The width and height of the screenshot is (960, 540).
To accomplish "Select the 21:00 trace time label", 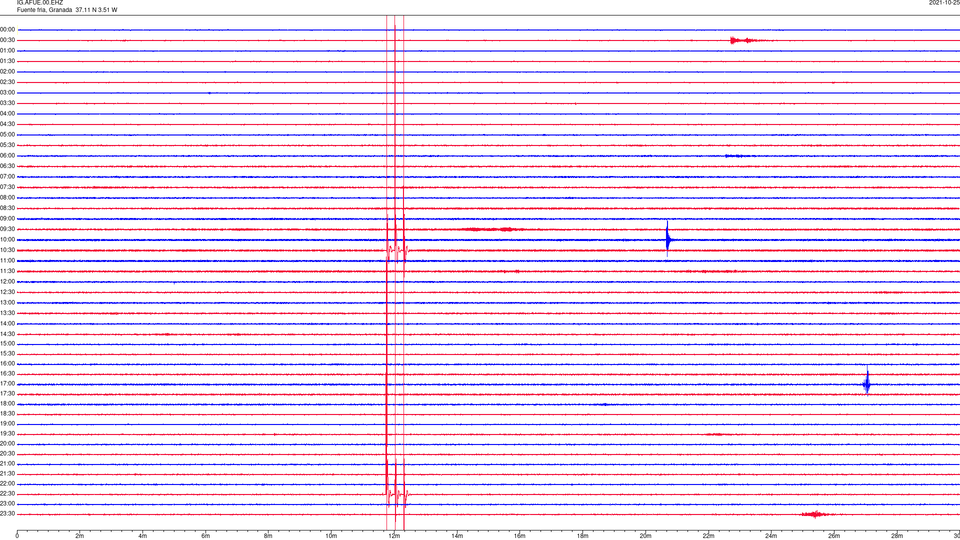I will 7,463.
